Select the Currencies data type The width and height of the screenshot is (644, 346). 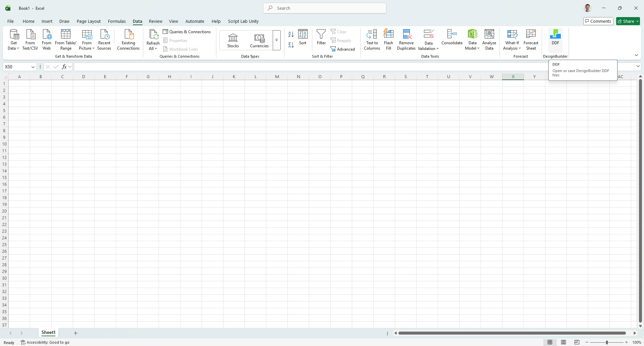coord(259,40)
